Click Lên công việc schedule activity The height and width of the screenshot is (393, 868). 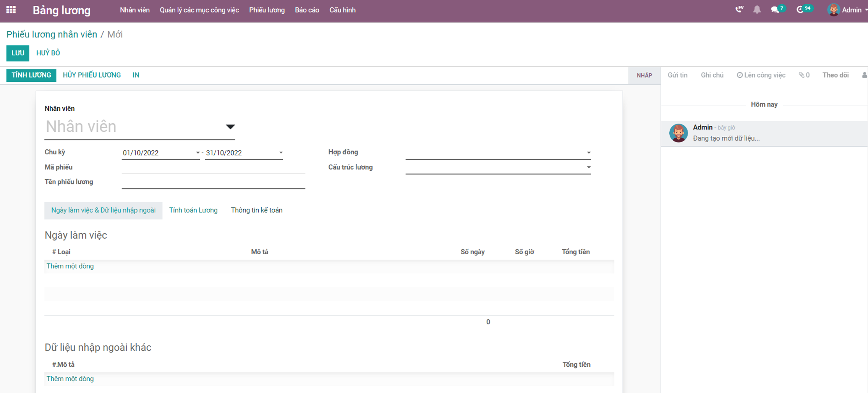[x=761, y=75]
